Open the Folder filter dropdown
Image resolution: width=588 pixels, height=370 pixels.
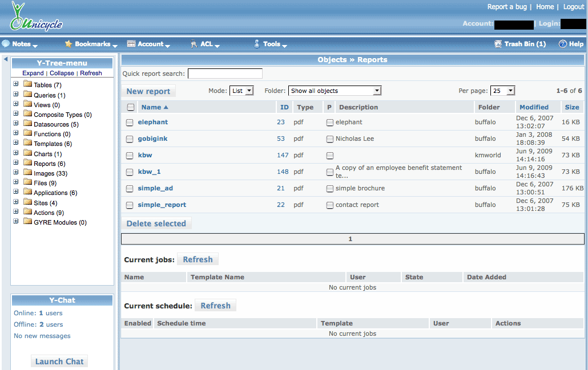point(335,91)
